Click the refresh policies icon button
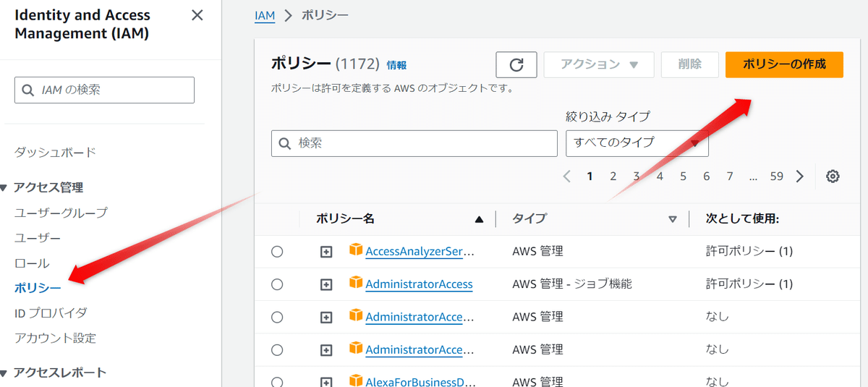868x387 pixels. click(516, 64)
